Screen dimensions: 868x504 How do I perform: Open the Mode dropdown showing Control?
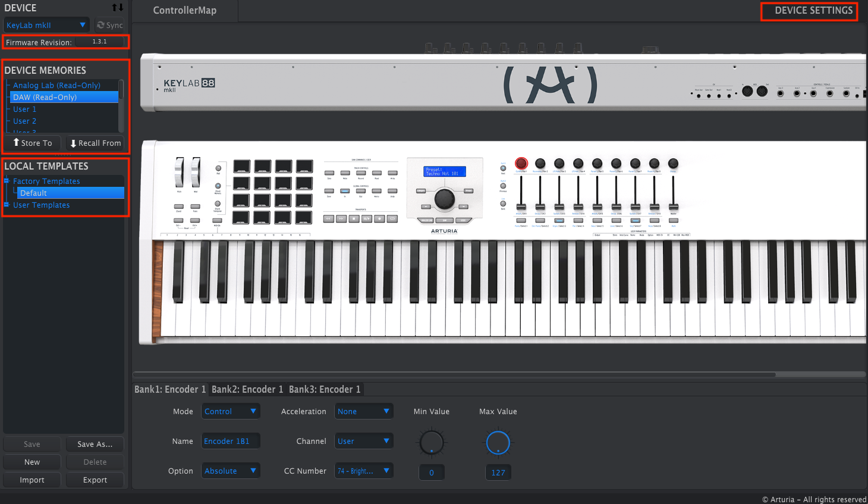click(231, 411)
